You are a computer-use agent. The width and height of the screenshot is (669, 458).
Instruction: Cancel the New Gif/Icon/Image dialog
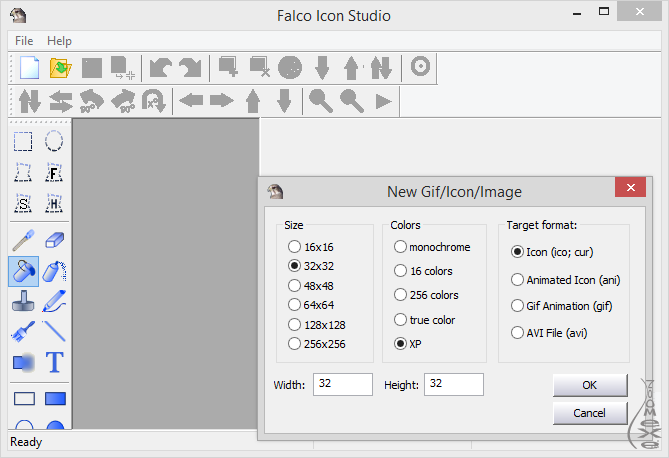[590, 413]
